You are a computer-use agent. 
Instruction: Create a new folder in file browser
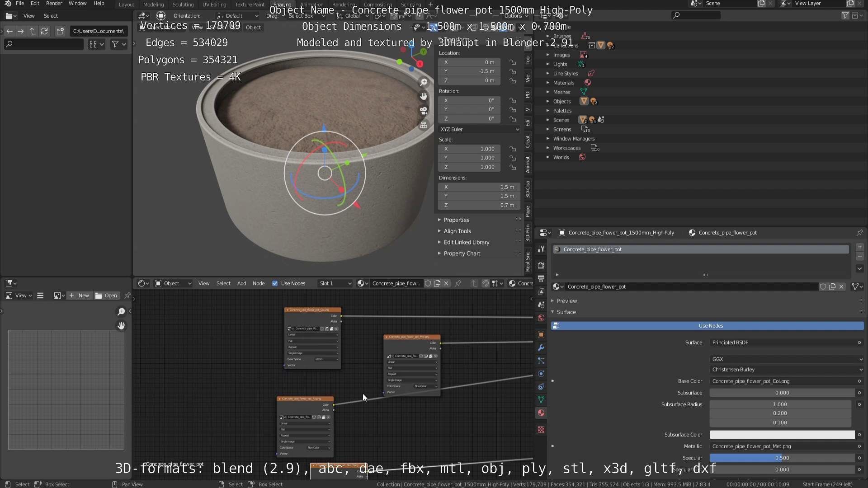[60, 31]
